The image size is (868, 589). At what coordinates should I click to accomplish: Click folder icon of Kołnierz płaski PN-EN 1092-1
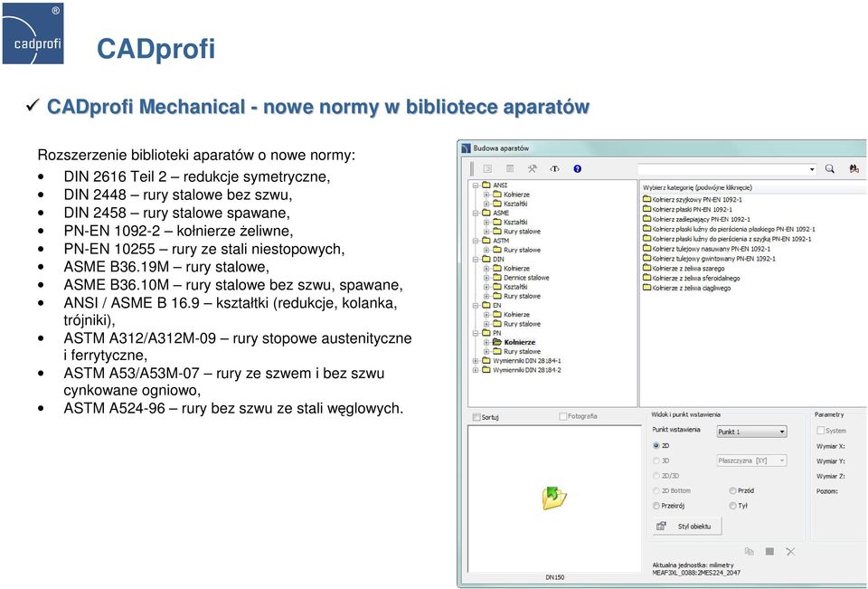pyautogui.click(x=646, y=209)
